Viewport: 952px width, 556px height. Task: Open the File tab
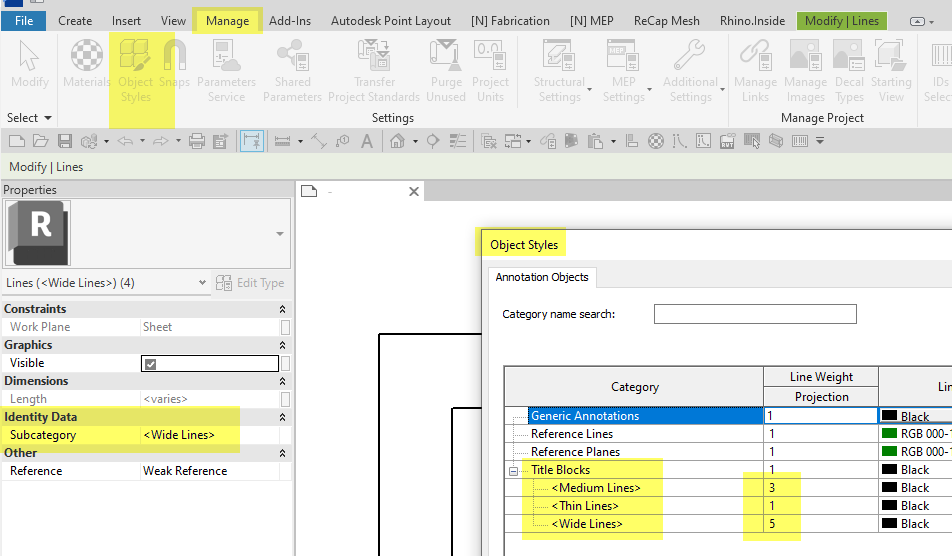pos(24,21)
